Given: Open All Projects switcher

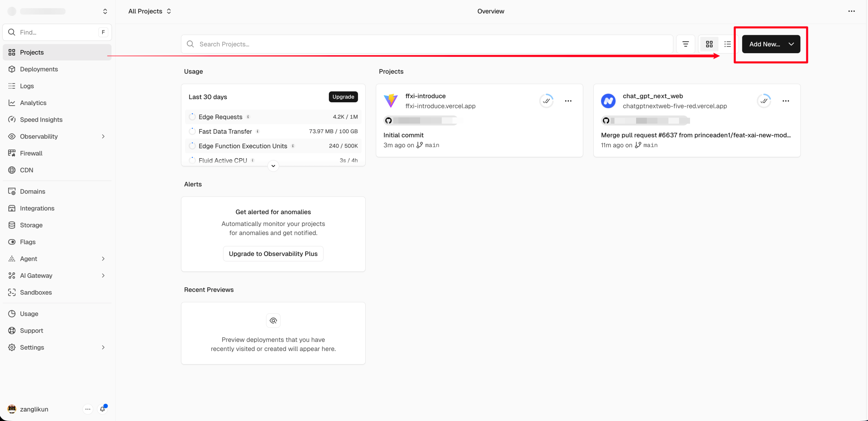Looking at the screenshot, I should (x=150, y=11).
